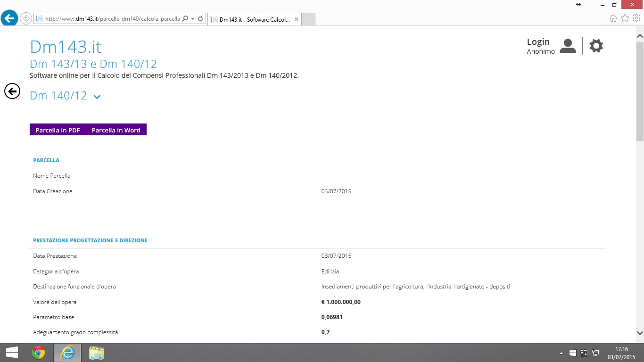644x362 pixels.
Task: Open the site settings gear icon
Action: (596, 46)
